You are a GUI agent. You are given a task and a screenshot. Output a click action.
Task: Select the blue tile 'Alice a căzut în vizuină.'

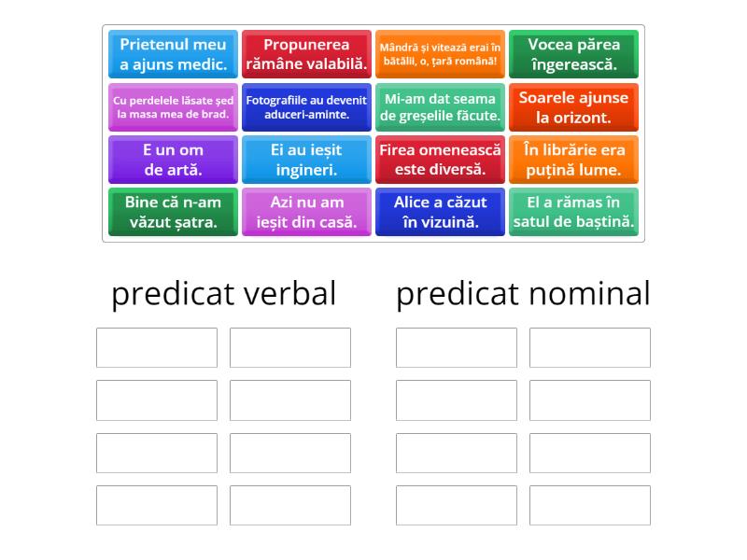coord(440,211)
